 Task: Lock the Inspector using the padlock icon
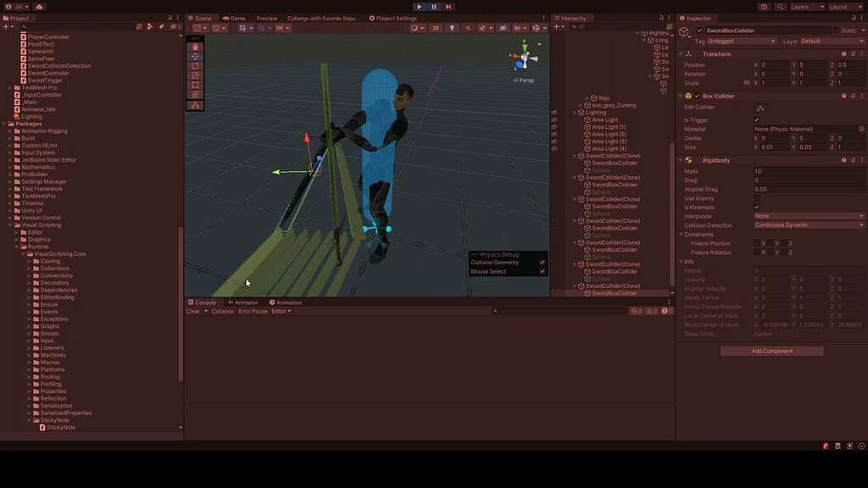(853, 18)
